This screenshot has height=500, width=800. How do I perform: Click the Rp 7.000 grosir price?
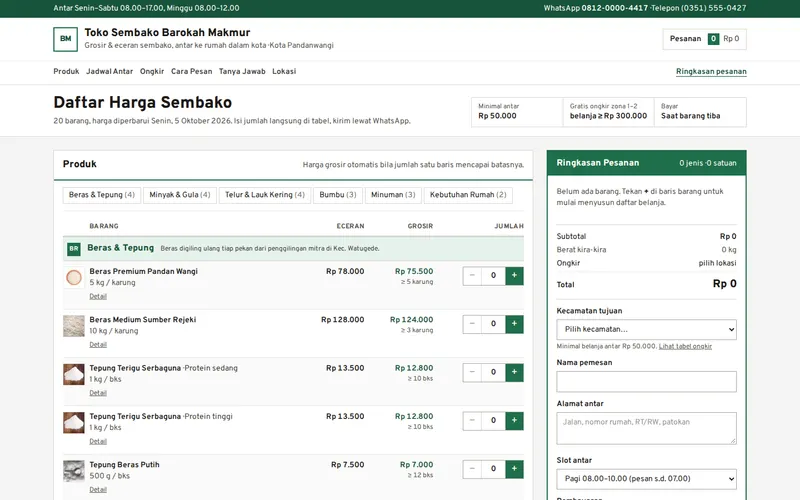(x=416, y=465)
